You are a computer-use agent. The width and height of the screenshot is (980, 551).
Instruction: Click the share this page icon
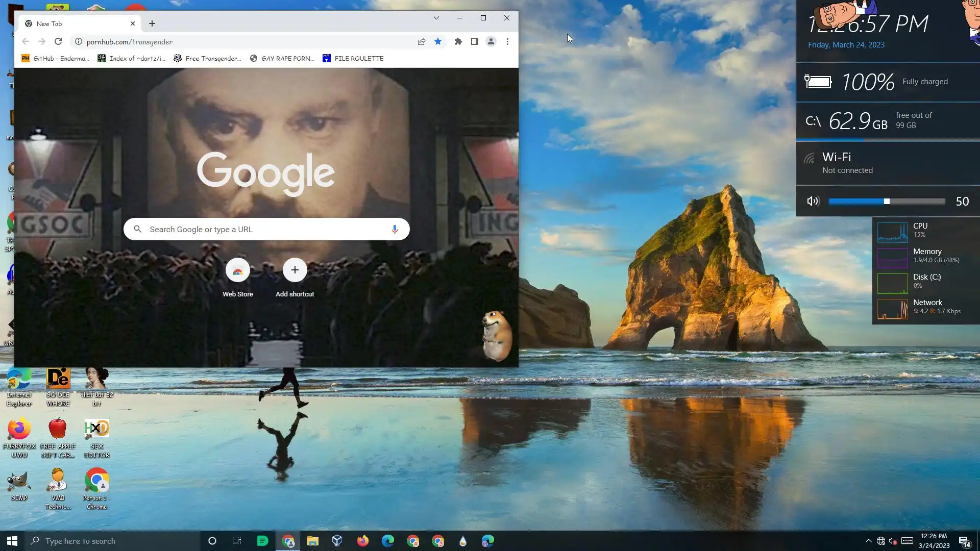coord(421,41)
